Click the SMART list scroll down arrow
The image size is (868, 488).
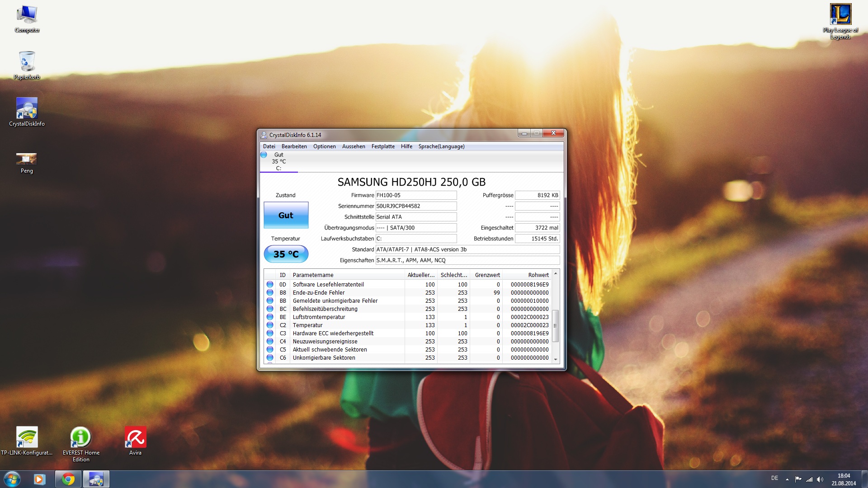pyautogui.click(x=556, y=360)
